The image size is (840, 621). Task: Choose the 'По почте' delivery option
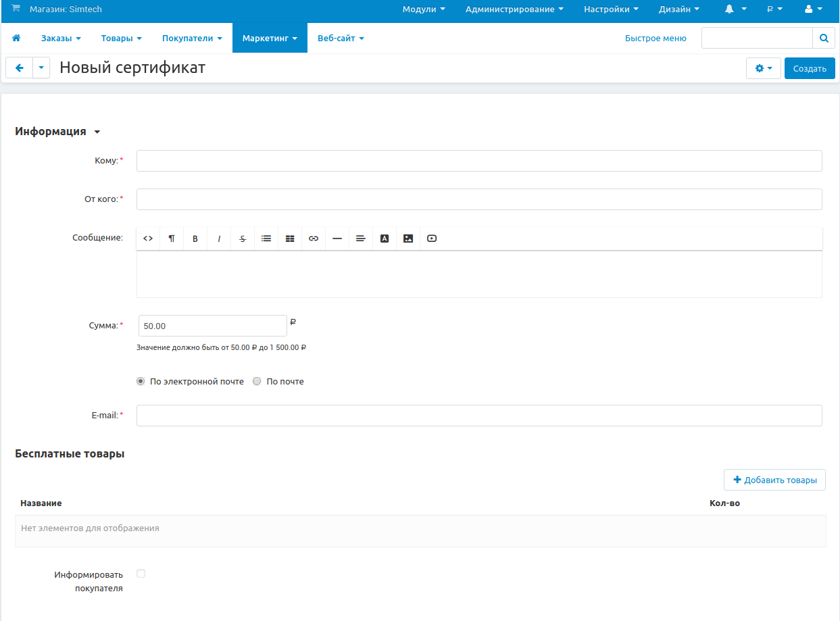pos(257,381)
